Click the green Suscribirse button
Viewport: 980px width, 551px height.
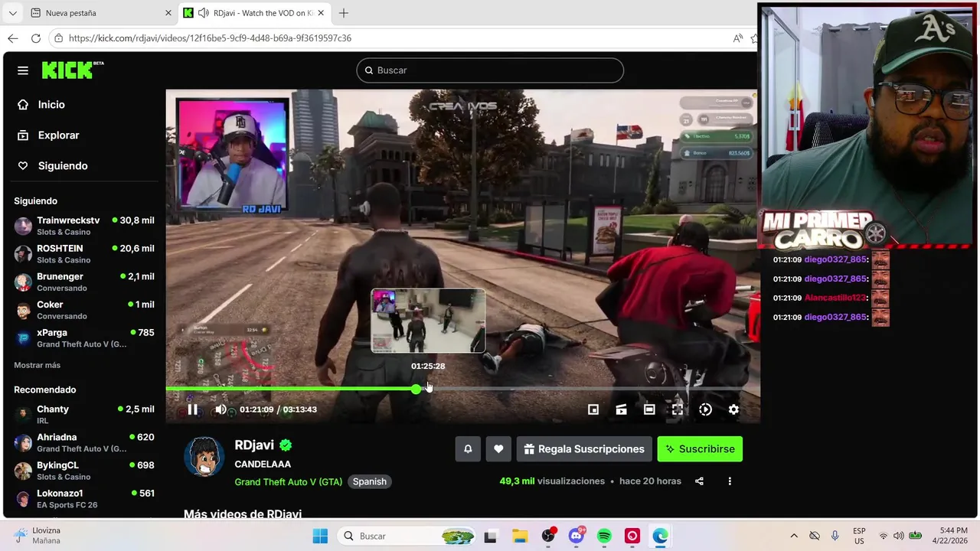700,449
